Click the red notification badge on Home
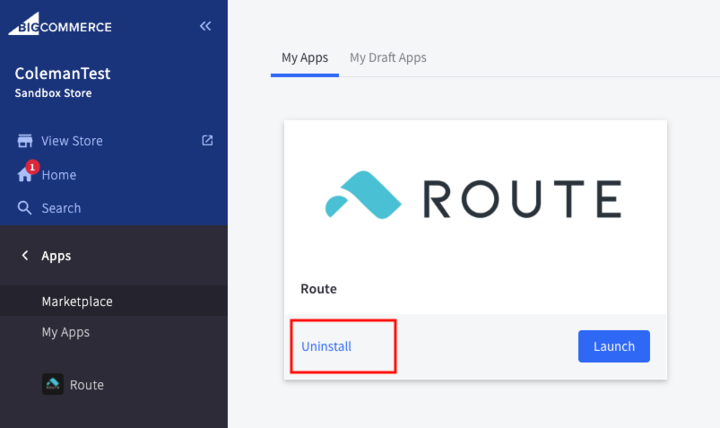 (x=32, y=167)
